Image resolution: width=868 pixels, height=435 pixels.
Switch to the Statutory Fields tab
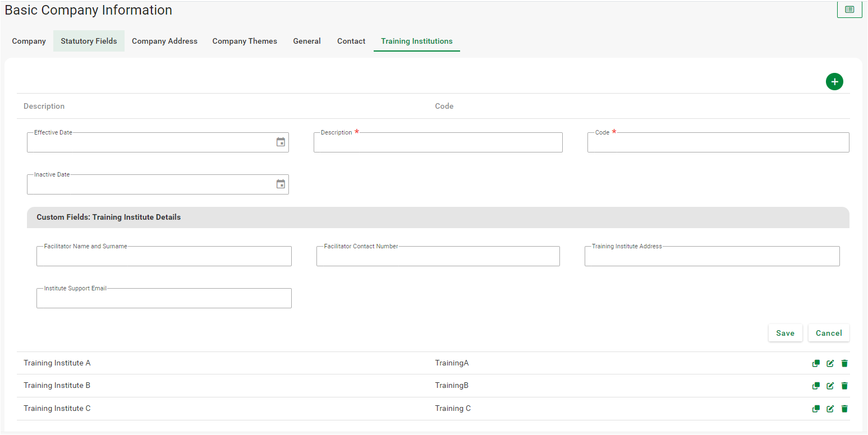(89, 41)
